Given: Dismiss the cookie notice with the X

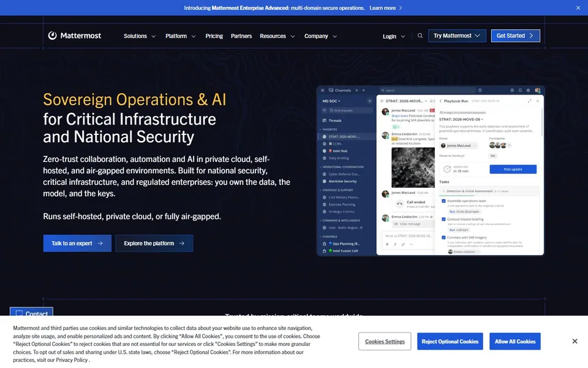Looking at the screenshot, I should click(x=575, y=341).
